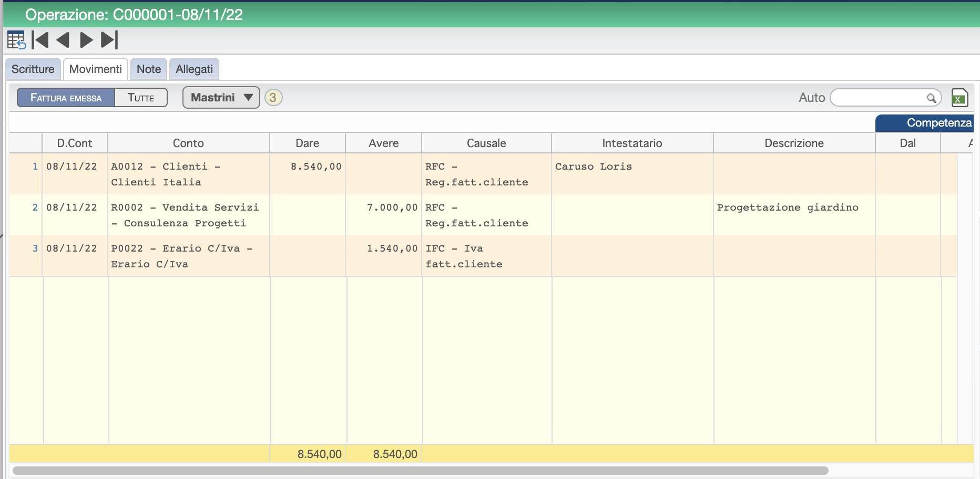Click the Dare column header
Image resolution: width=980 pixels, height=479 pixels.
[x=308, y=143]
